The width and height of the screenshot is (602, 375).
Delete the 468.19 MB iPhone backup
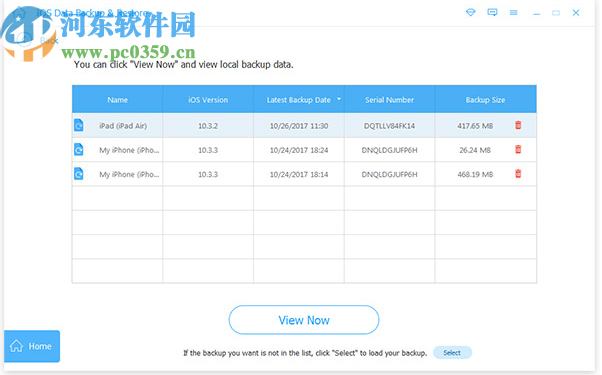518,173
